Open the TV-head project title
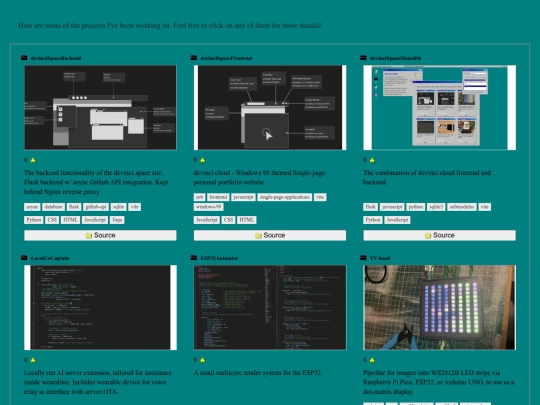540x405 pixels. pos(380,258)
